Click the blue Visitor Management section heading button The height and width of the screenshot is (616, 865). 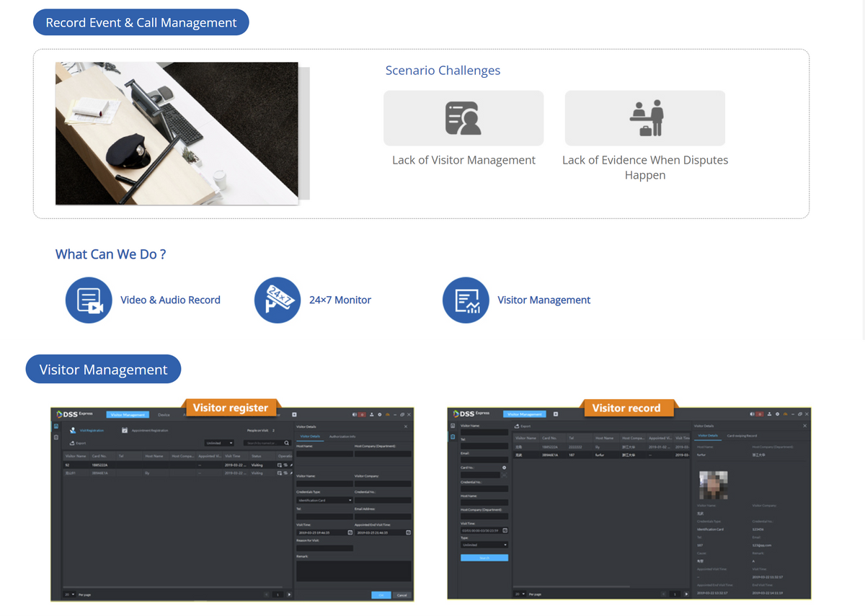click(x=104, y=369)
